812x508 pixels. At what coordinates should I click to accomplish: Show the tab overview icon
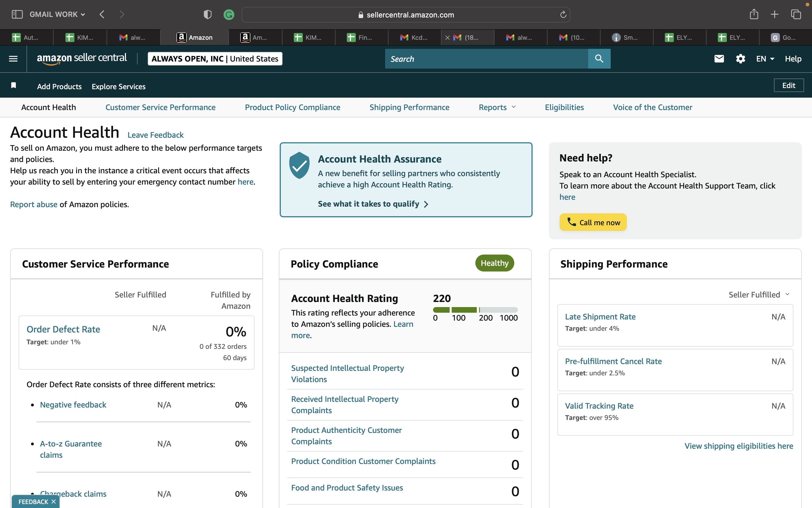coord(796,14)
